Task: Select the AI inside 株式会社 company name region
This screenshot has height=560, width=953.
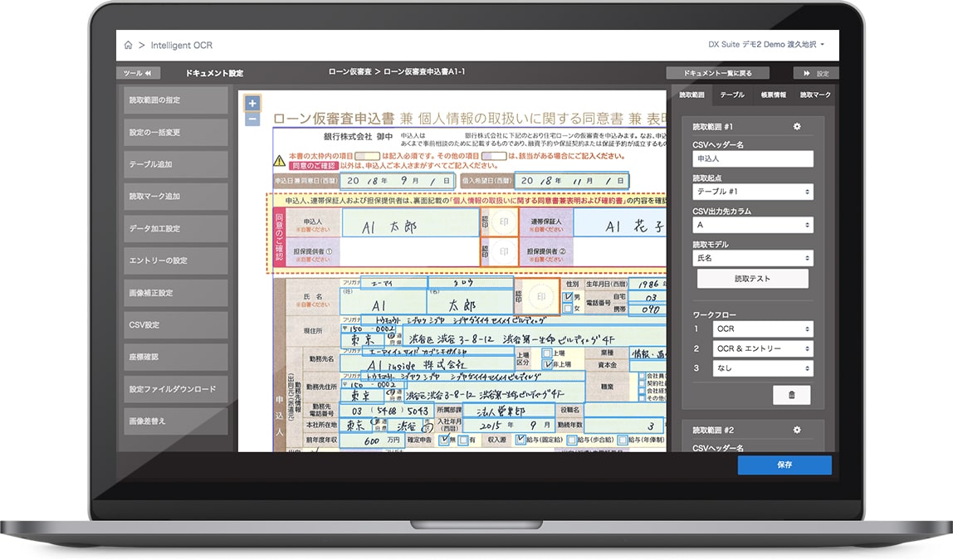Action: (428, 364)
